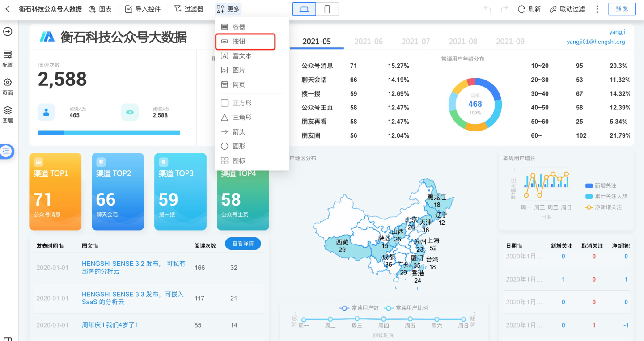Click the 刷新 refresh button
The image size is (644, 341).
[529, 9]
